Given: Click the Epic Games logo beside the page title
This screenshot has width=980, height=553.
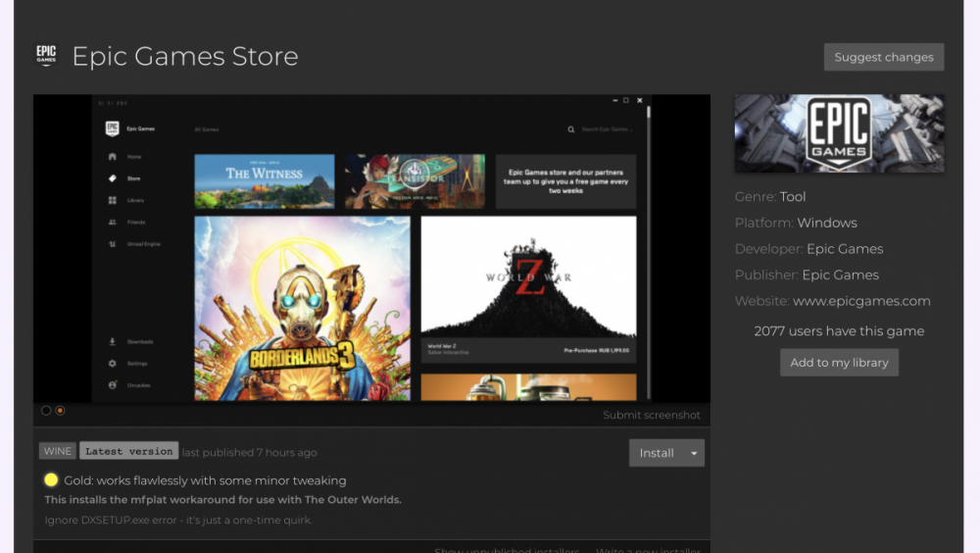Looking at the screenshot, I should point(46,56).
